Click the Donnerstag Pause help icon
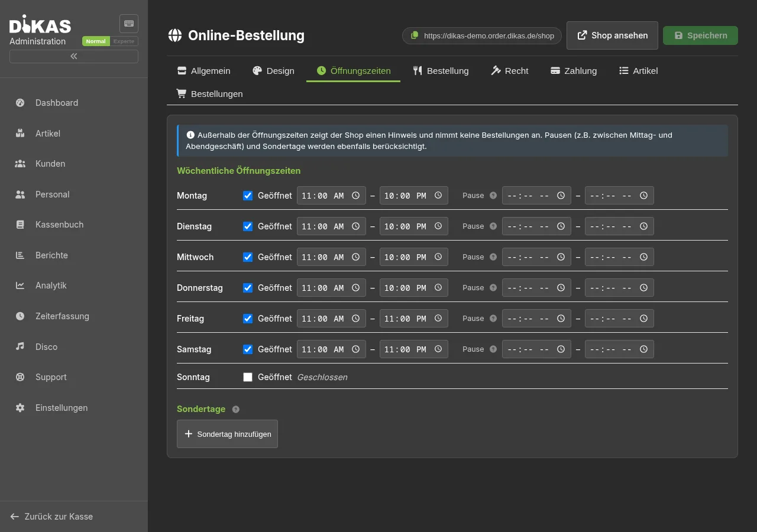This screenshot has width=757, height=532. (493, 288)
